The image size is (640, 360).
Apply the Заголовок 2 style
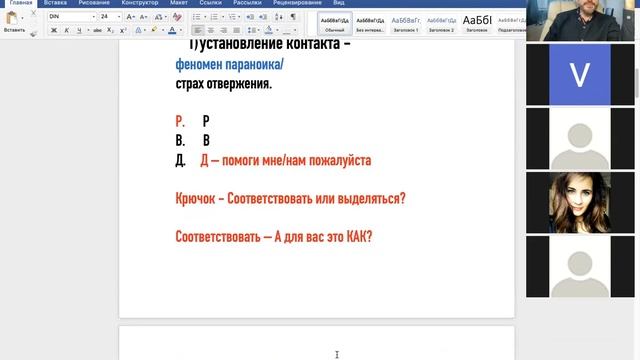point(441,23)
